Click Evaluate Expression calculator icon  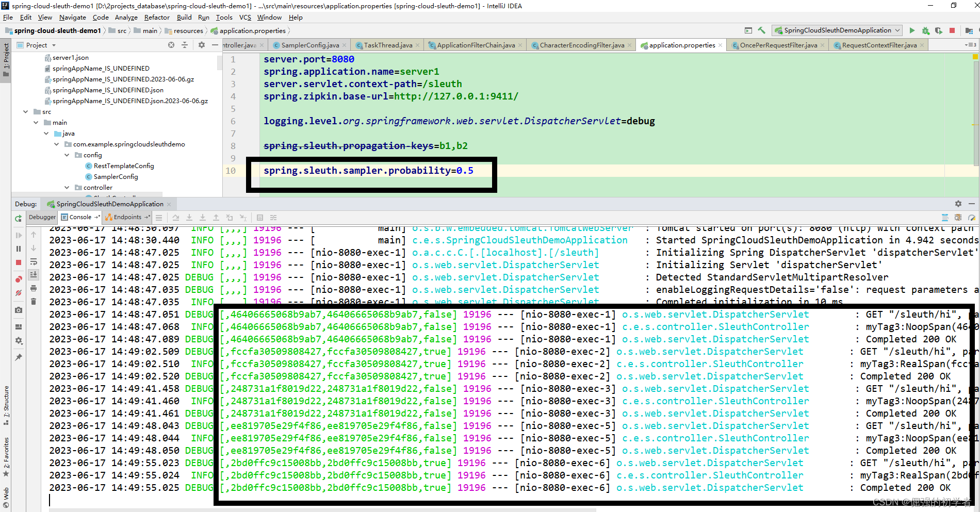tap(260, 218)
